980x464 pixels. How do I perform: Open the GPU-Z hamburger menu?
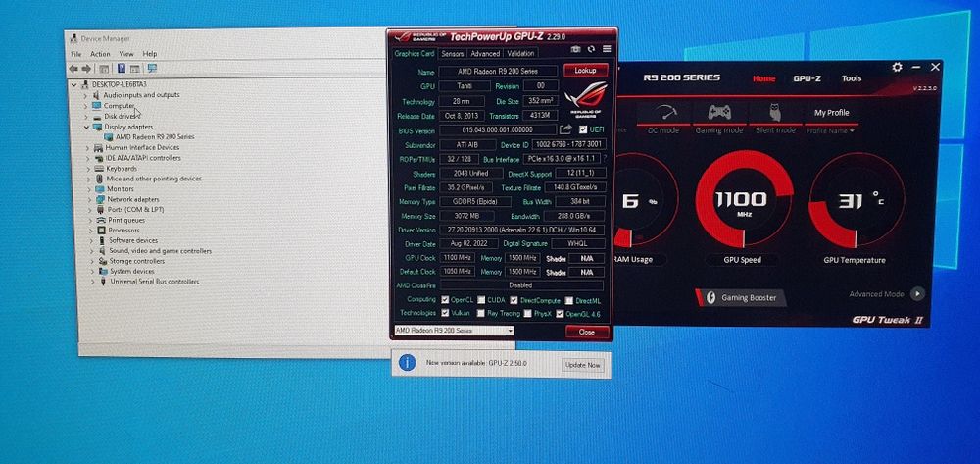607,49
